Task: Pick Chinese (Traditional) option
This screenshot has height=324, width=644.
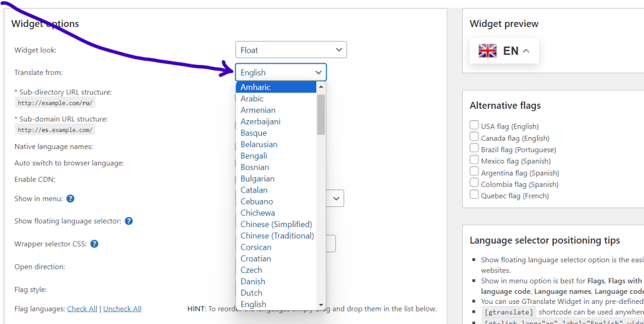Action: tap(276, 236)
